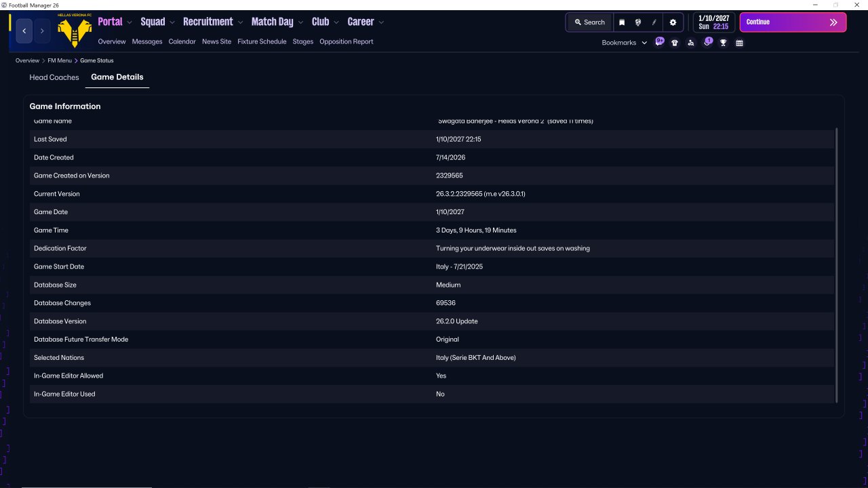Expand the Club menu chevron
The width and height of the screenshot is (868, 488).
[336, 22]
